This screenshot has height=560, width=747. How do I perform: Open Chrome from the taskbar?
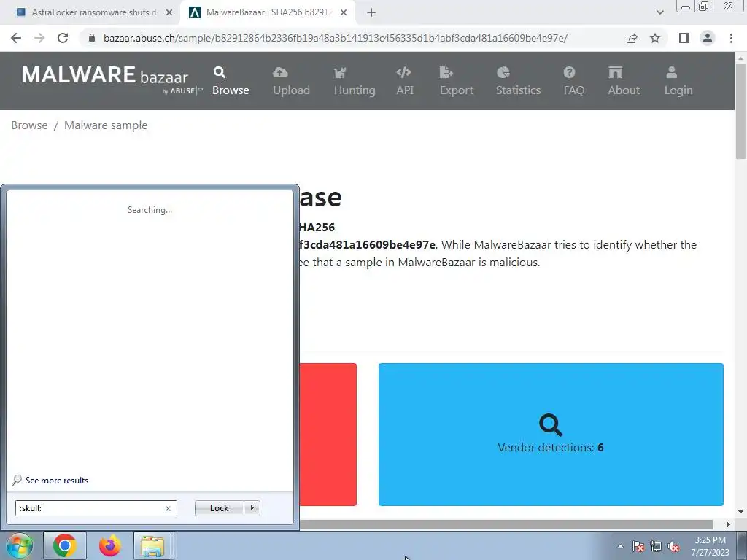(x=65, y=545)
